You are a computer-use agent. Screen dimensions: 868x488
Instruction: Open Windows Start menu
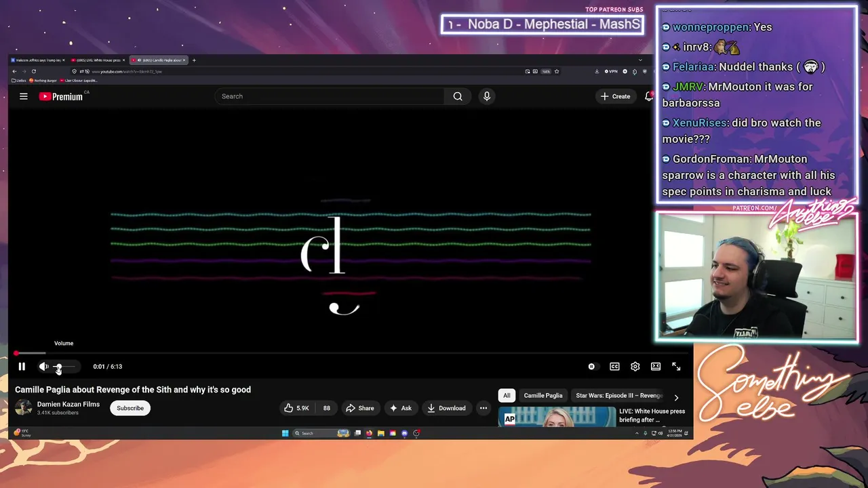[x=285, y=433]
